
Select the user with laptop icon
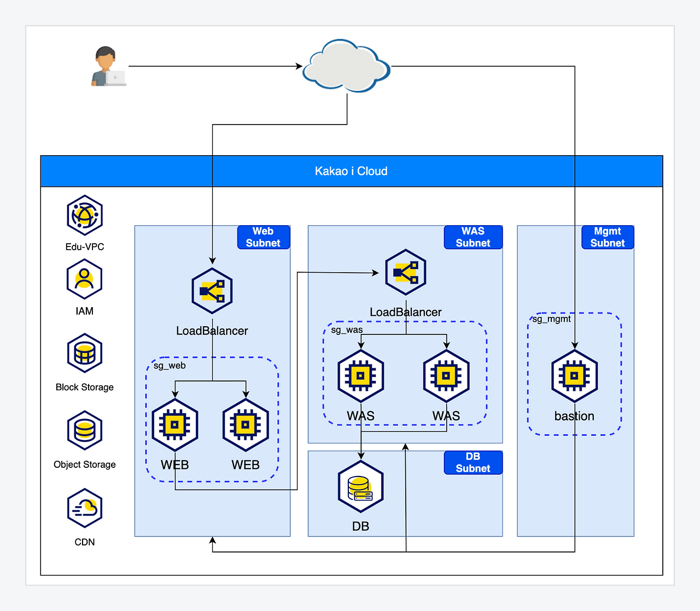pyautogui.click(x=108, y=67)
